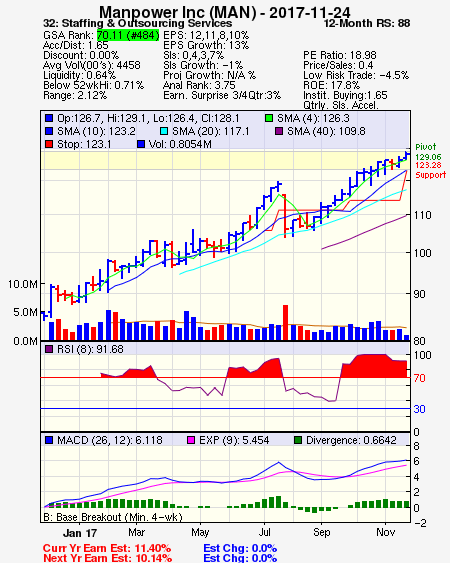The height and width of the screenshot is (563, 450).
Task: Click the blue Op/Hi/Lo/Cl legend swatch
Action: tap(49, 118)
